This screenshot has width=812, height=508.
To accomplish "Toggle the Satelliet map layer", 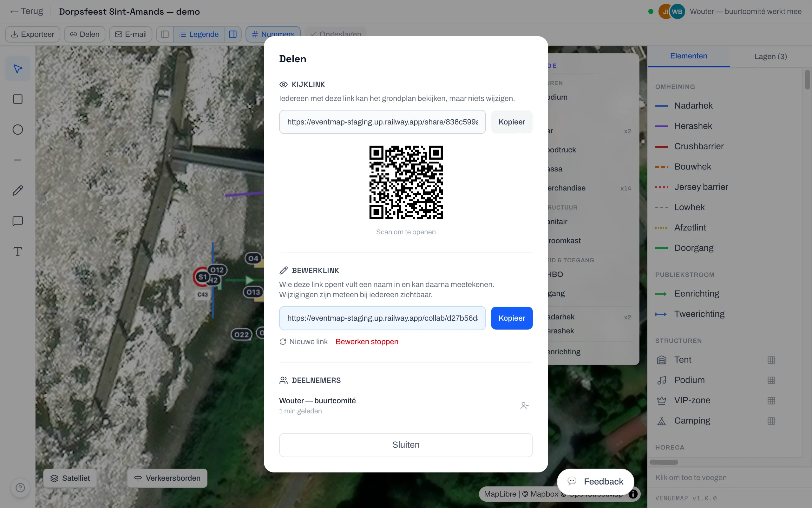I will coord(70,478).
